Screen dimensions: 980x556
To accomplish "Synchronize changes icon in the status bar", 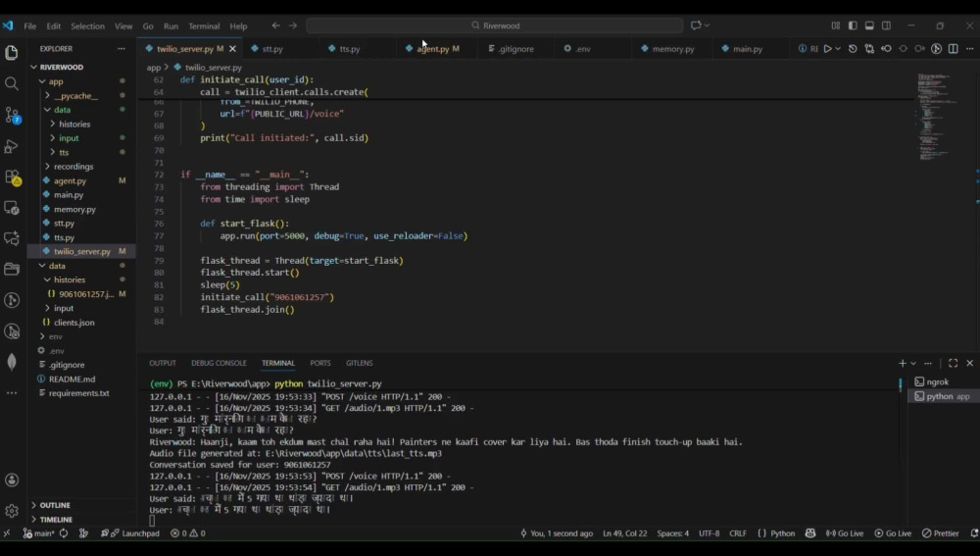I will click(x=64, y=533).
